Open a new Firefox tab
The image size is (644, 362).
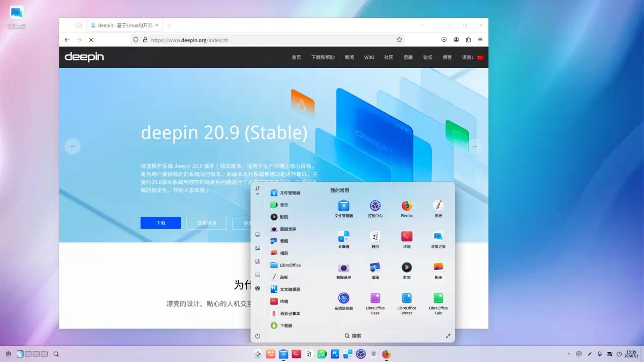coord(169,25)
